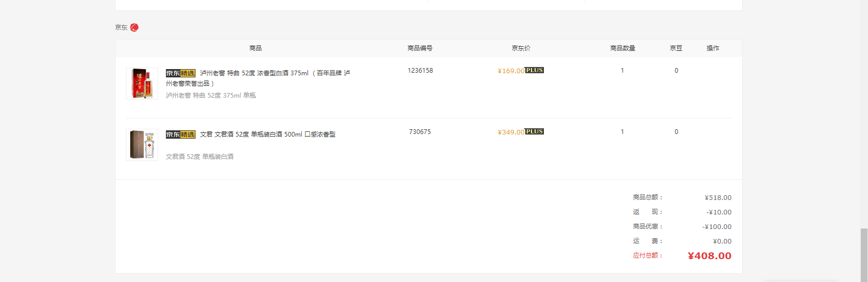The width and height of the screenshot is (868, 282).
Task: Open 文君酒 52度 500ml product title link
Action: [x=268, y=135]
